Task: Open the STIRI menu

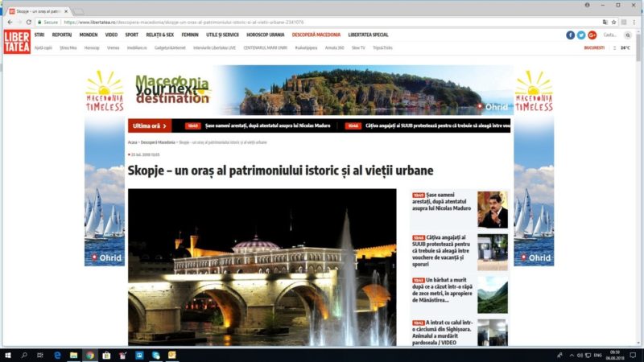Action: 39,35
